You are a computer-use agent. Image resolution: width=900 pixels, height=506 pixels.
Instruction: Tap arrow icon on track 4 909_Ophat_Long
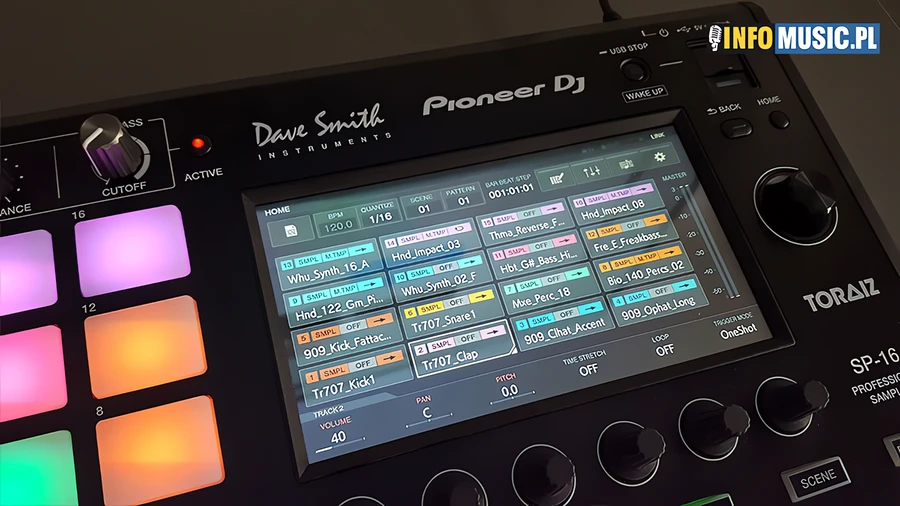[684, 285]
